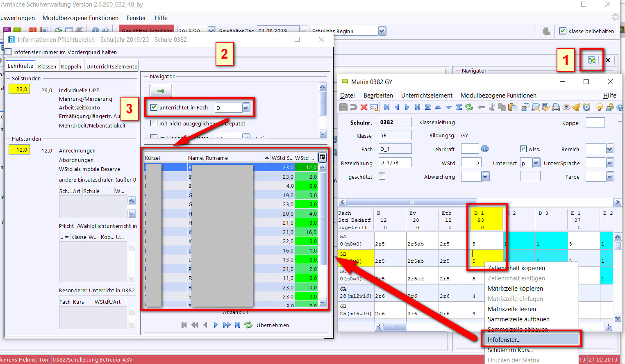This screenshot has width=625, height=364.
Task: Click the Klasse input field showing 5B
Action: (395, 135)
